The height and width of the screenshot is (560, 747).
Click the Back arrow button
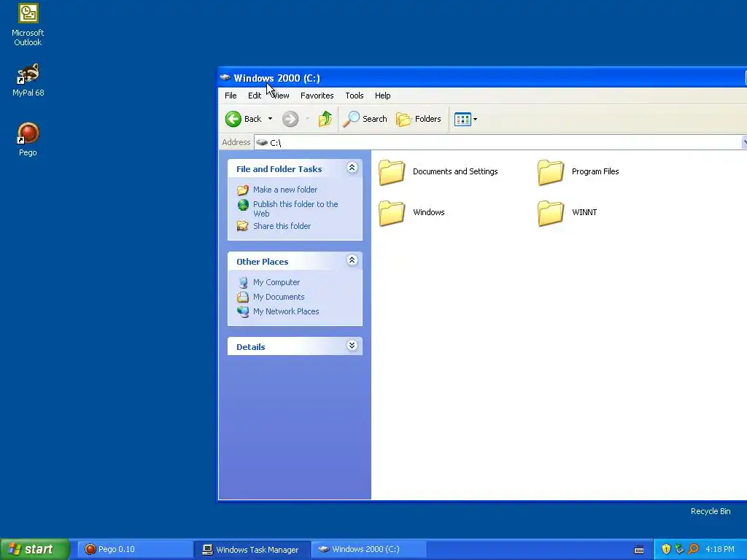click(233, 119)
